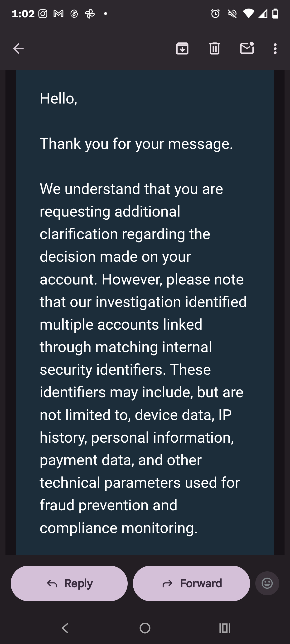The image size is (290, 644).
Task: Mark this email as unread
Action: 247,48
